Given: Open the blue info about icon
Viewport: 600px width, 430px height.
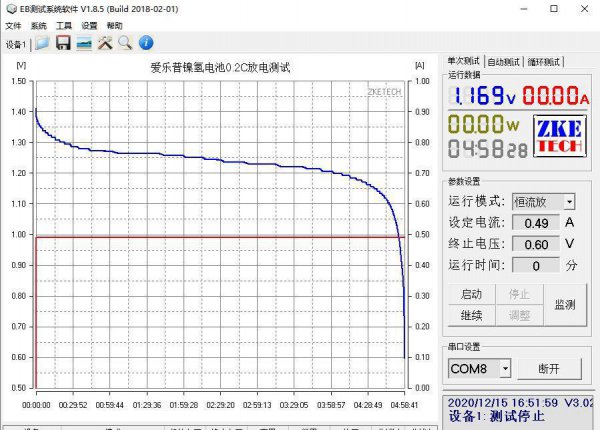Looking at the screenshot, I should tap(146, 43).
